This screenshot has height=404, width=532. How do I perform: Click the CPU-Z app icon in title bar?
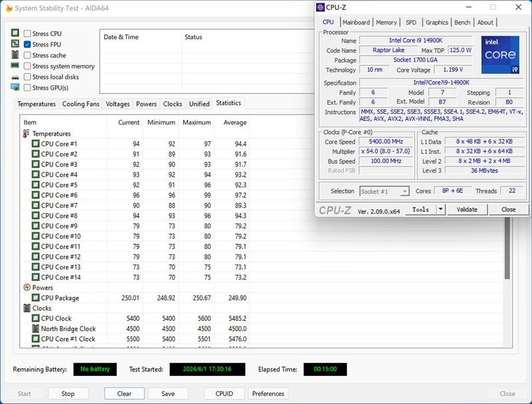[321, 7]
